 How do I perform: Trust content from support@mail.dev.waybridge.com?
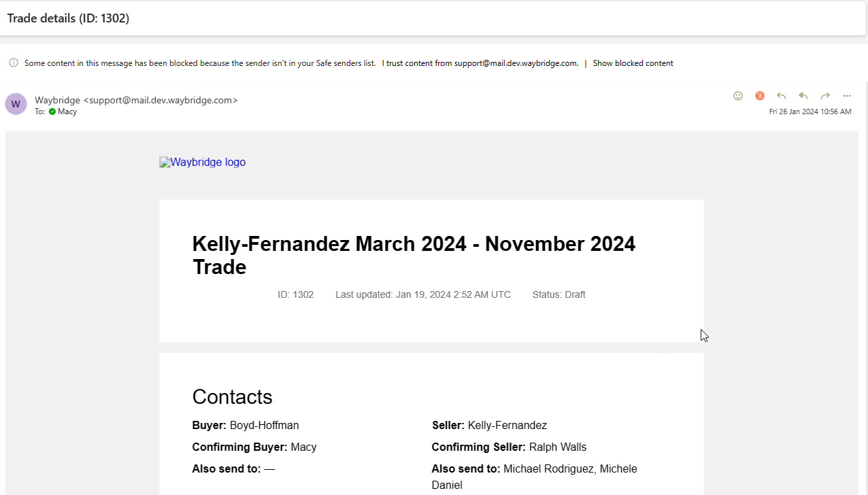[x=480, y=63]
